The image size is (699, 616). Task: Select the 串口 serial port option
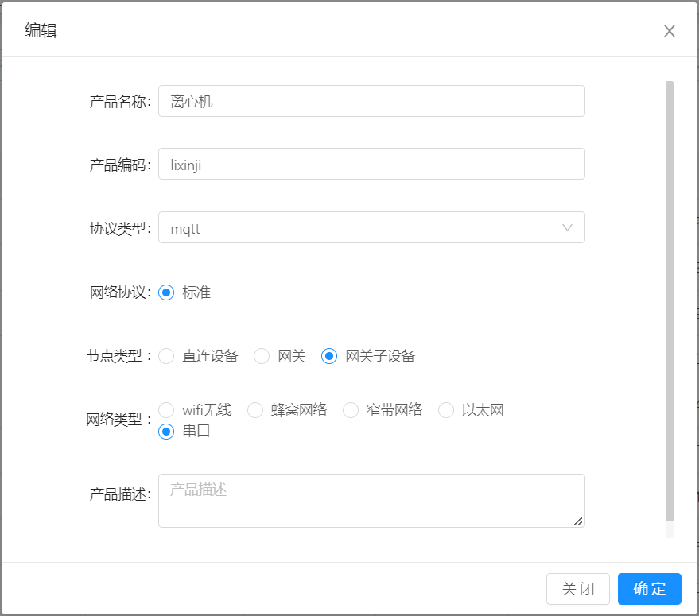[x=166, y=431]
